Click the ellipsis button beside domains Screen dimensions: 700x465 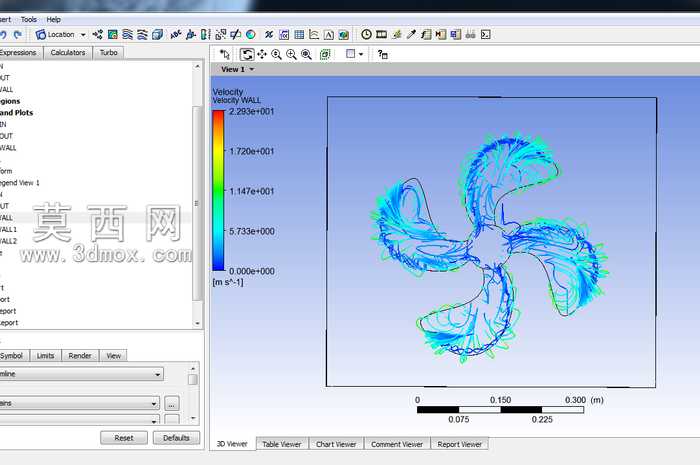[x=172, y=403]
